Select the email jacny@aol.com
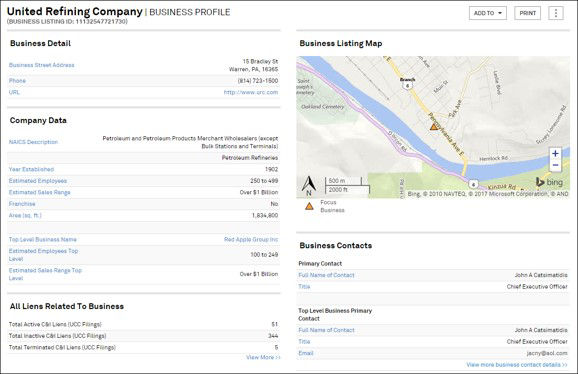The image size is (578, 374). coord(547,353)
